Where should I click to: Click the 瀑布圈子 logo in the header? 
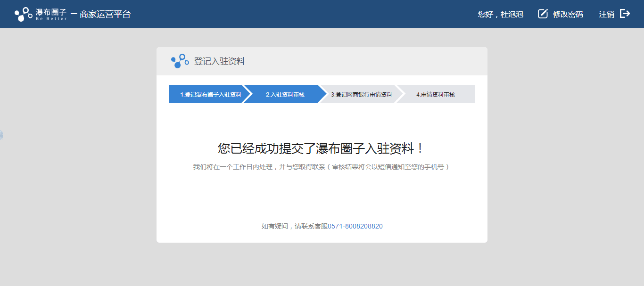tap(41, 14)
